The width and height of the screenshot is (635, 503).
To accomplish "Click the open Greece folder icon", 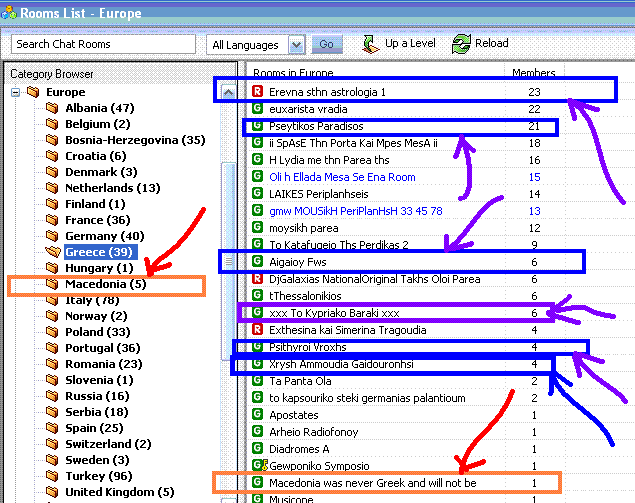I will [x=53, y=252].
